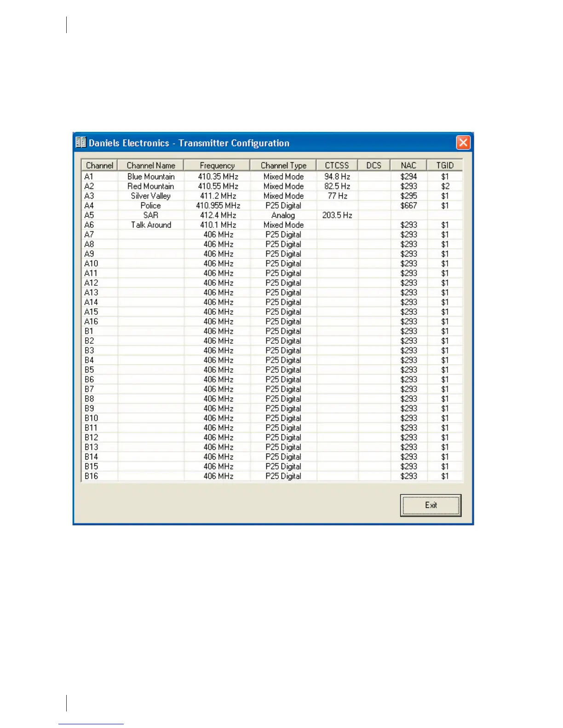Image resolution: width=563 pixels, height=728 pixels.
Task: Select channel B12 row label
Action: click(91, 437)
